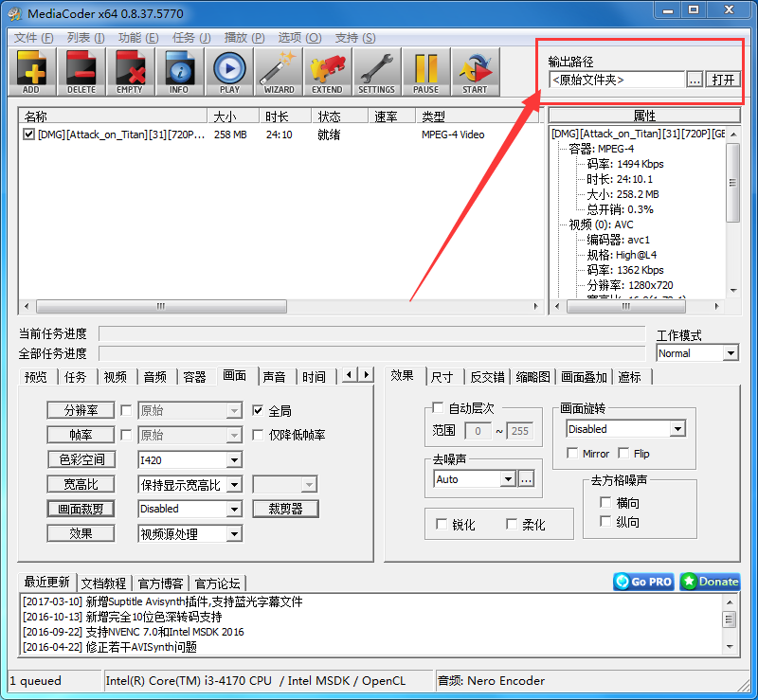
Task: Select the DELETE icon to remove items
Action: coord(81,71)
